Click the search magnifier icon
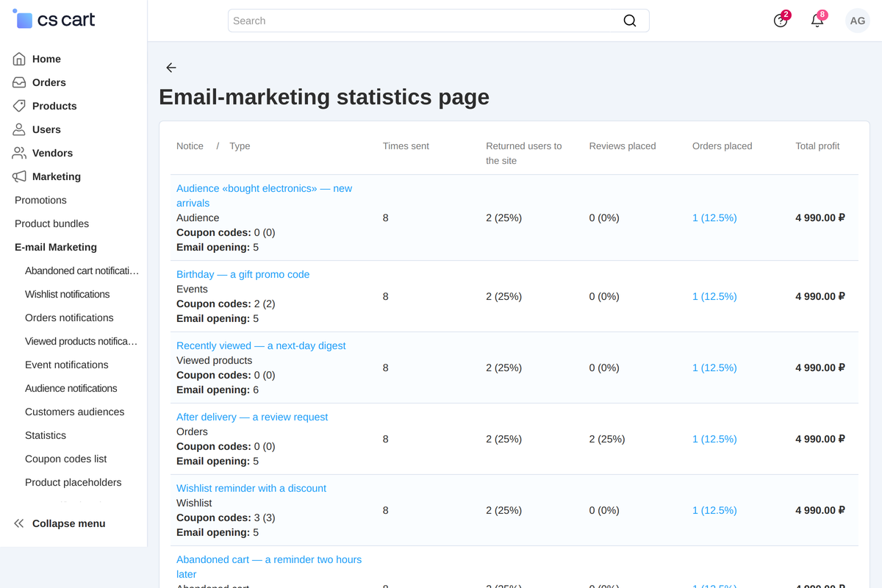The width and height of the screenshot is (882, 588). coord(630,21)
